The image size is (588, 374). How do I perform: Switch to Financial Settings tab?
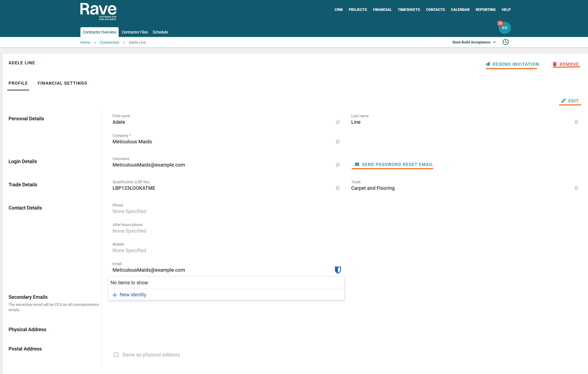pos(62,83)
